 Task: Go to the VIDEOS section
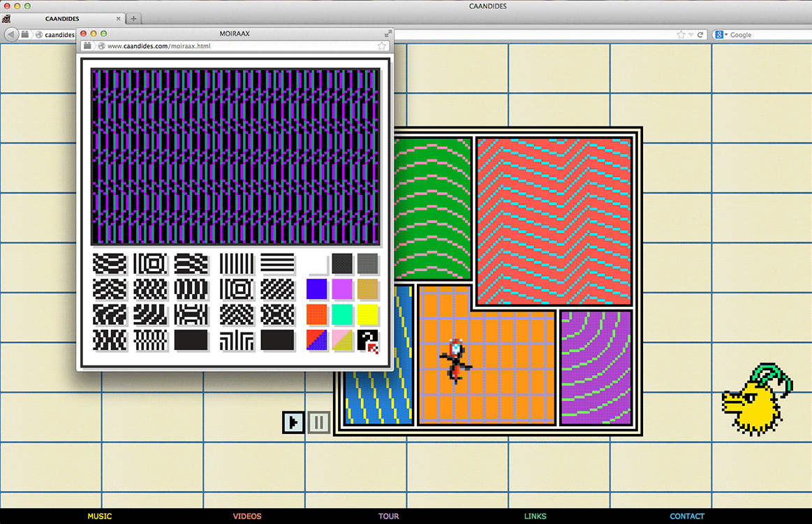tap(247, 516)
